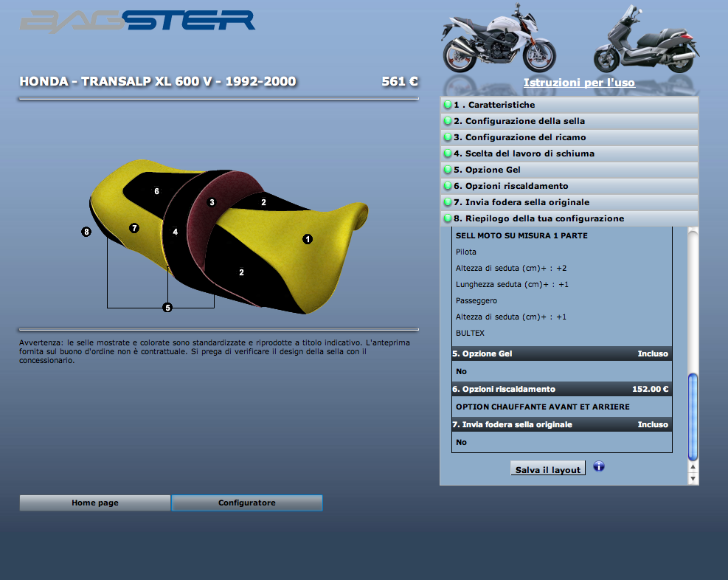
Task: Expand accordion section 5. Opzione Gel
Action: (x=569, y=170)
